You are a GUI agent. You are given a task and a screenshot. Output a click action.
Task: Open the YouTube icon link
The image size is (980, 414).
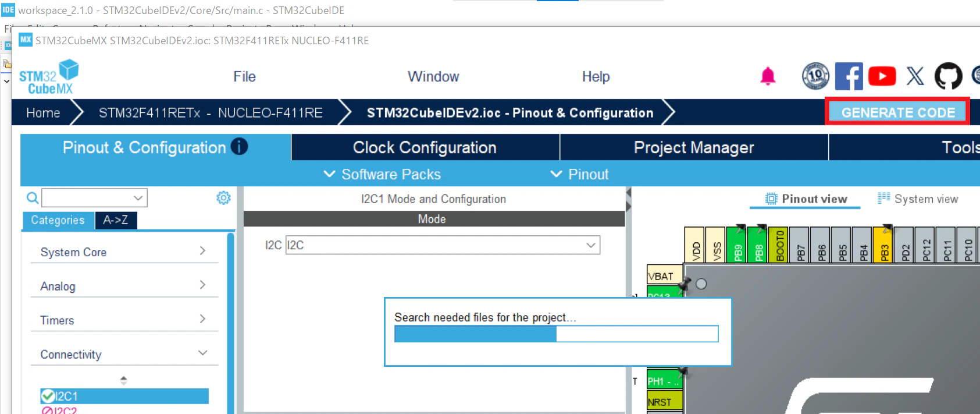[x=882, y=76]
